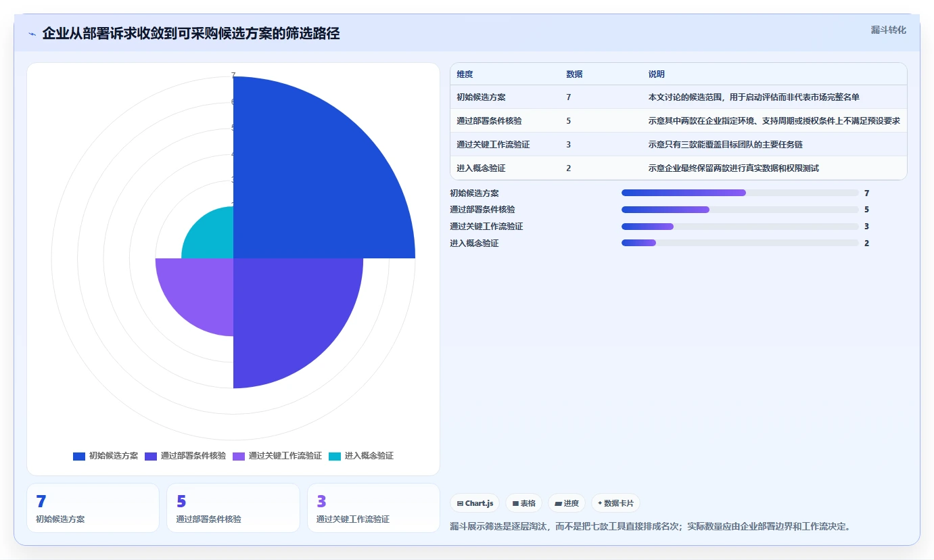The image size is (934, 560).
Task: Click the 初始候选方案 label in the progress list
Action: (474, 193)
